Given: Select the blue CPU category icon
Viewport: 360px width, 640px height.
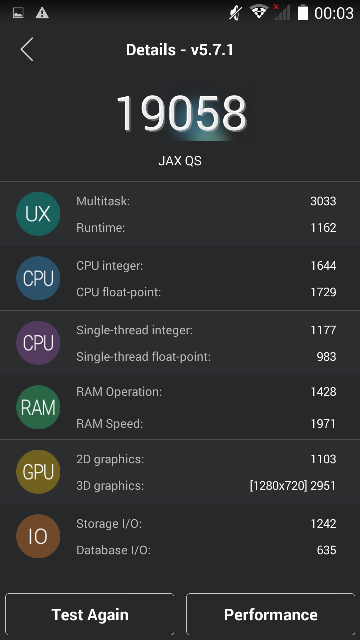Looking at the screenshot, I should 38,278.
